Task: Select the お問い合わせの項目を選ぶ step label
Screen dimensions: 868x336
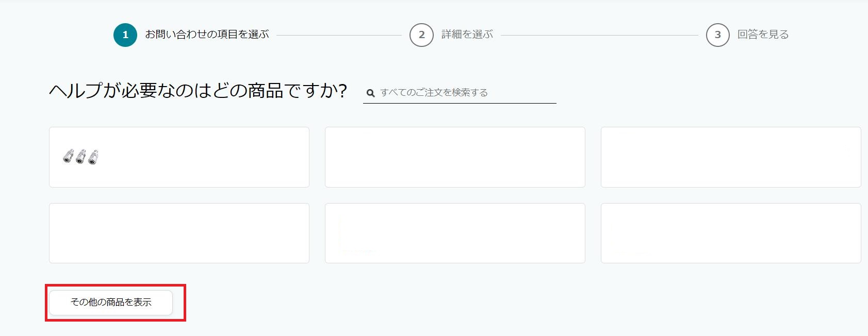Action: click(207, 35)
